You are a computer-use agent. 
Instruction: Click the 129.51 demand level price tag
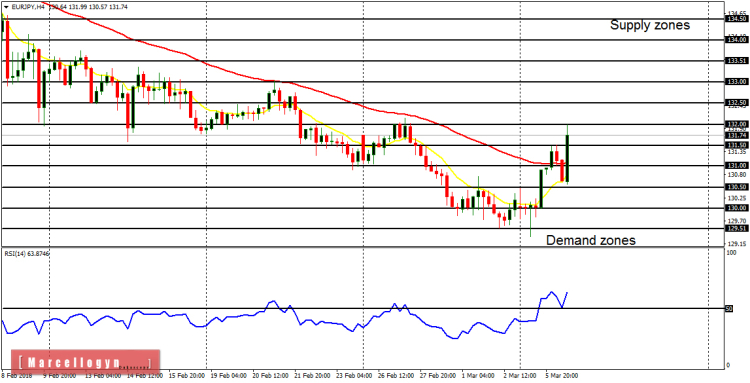(736, 229)
